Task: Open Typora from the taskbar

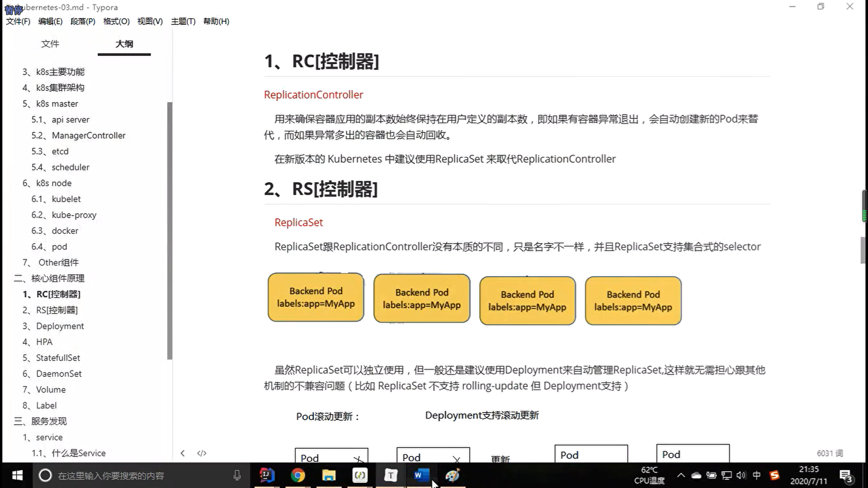Action: 391,475
